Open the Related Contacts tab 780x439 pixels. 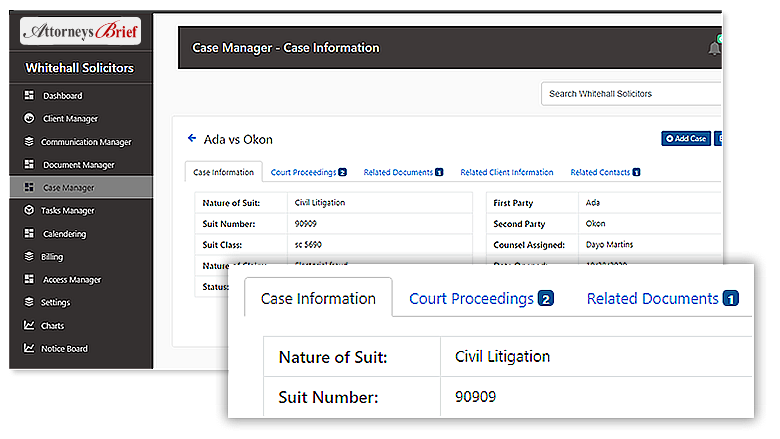pyautogui.click(x=604, y=172)
